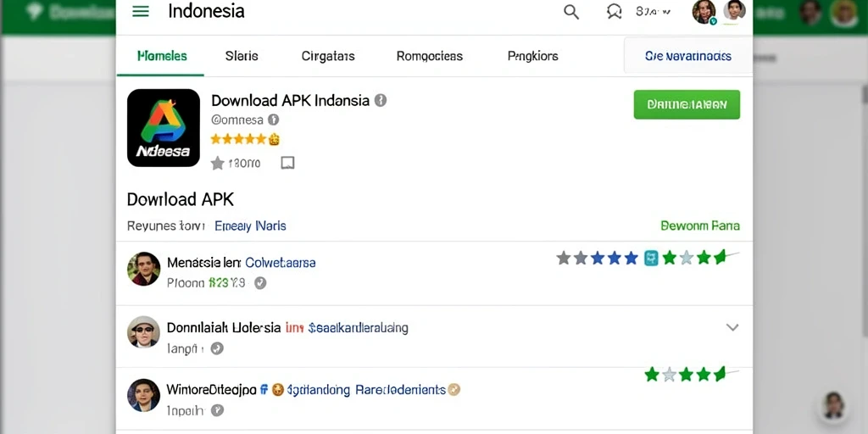This screenshot has height=434, width=868.
Task: Switch to the Slaris tab
Action: click(242, 56)
